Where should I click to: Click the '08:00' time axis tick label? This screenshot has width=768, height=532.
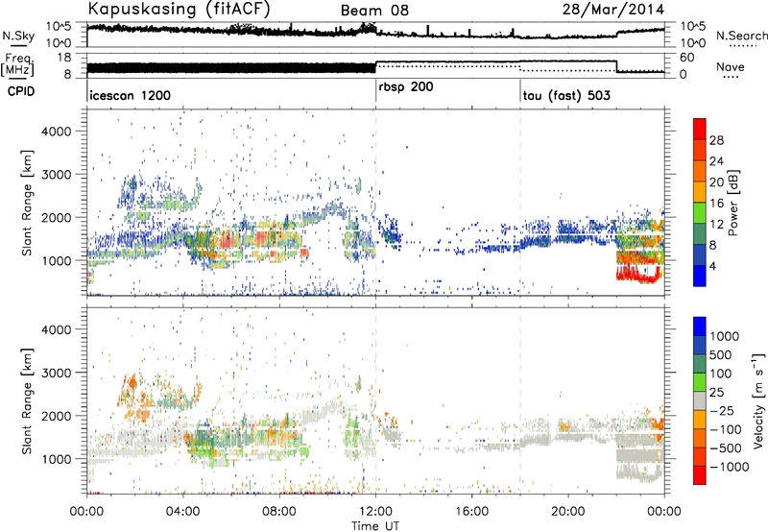click(x=279, y=512)
